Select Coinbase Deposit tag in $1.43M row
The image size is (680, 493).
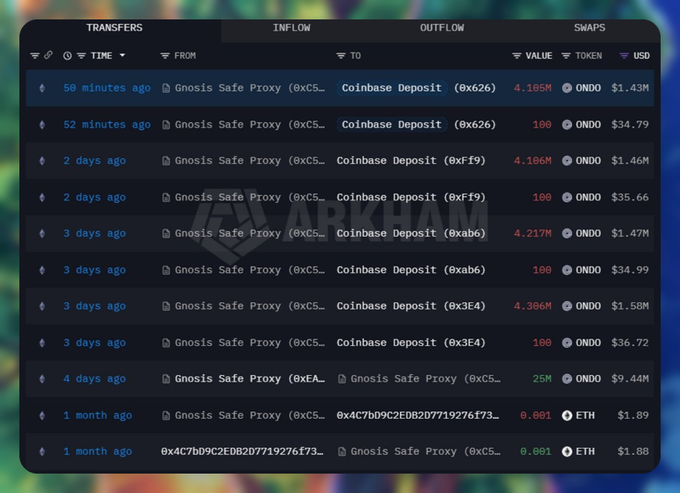click(392, 88)
